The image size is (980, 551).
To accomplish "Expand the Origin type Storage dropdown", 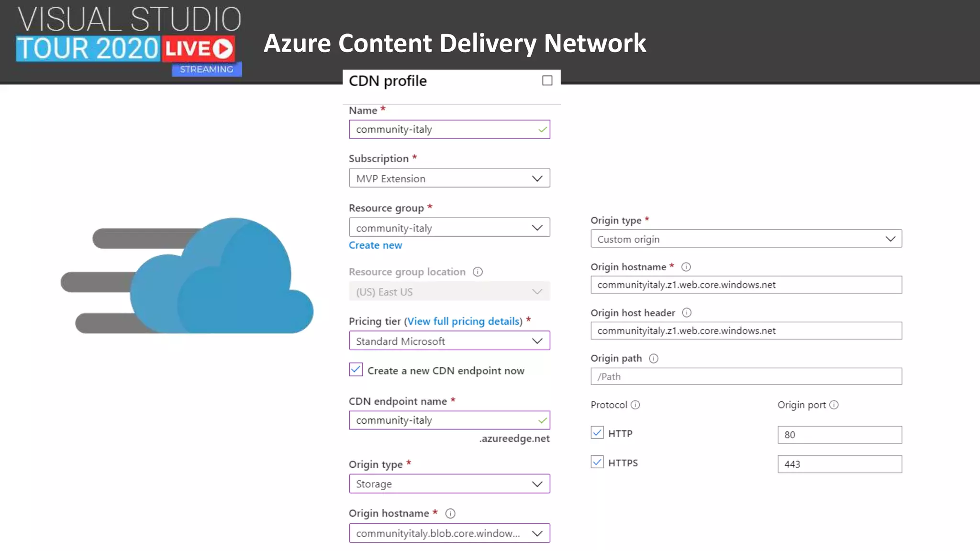I will (x=449, y=484).
